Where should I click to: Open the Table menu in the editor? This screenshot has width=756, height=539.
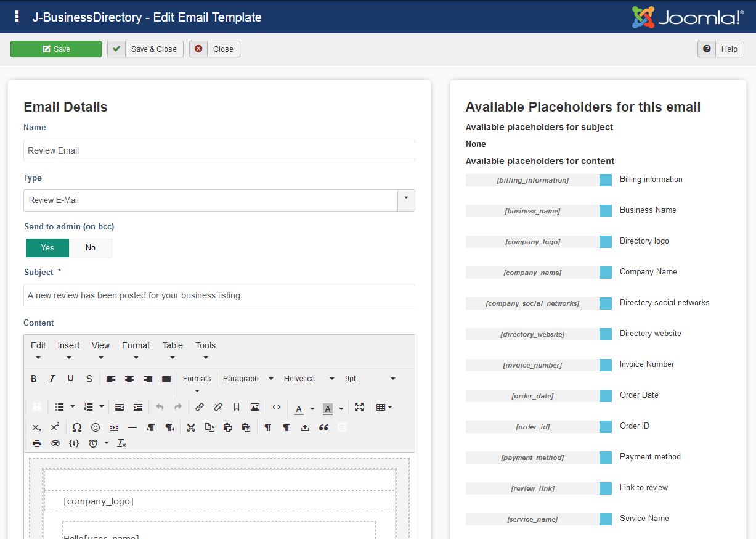(x=173, y=351)
